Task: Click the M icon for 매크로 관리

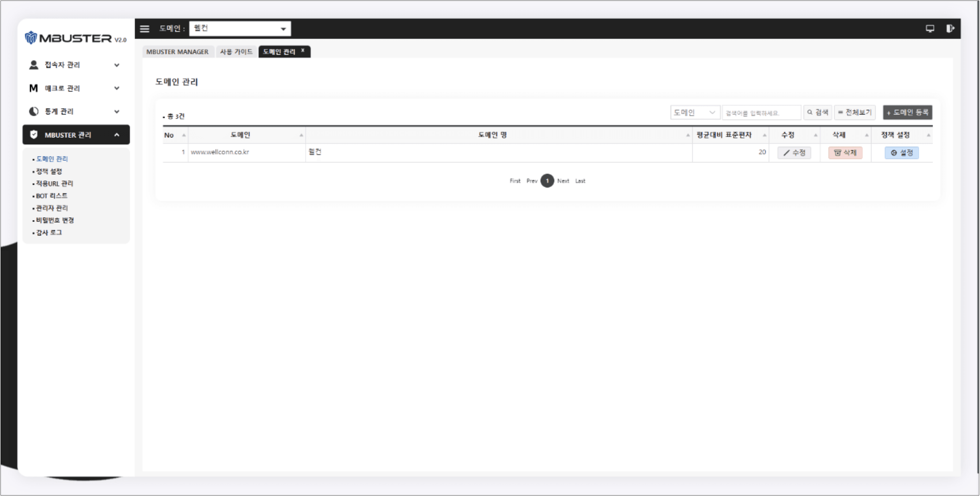Action: pyautogui.click(x=33, y=88)
